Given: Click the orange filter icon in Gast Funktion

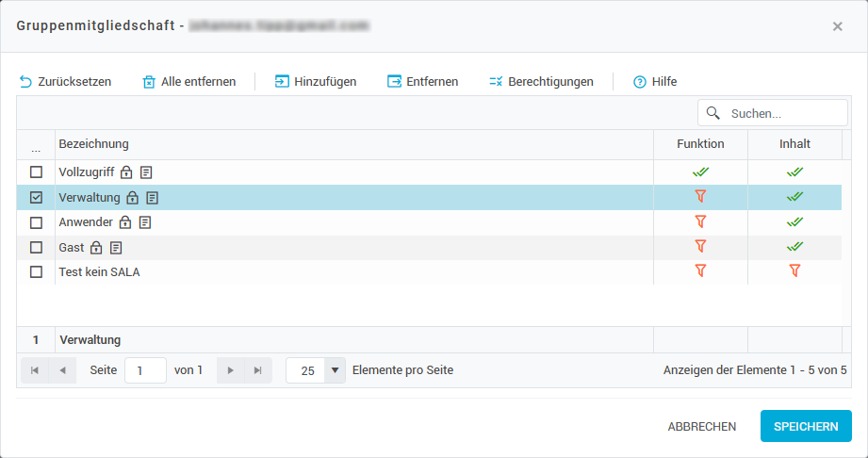Looking at the screenshot, I should tap(700, 246).
